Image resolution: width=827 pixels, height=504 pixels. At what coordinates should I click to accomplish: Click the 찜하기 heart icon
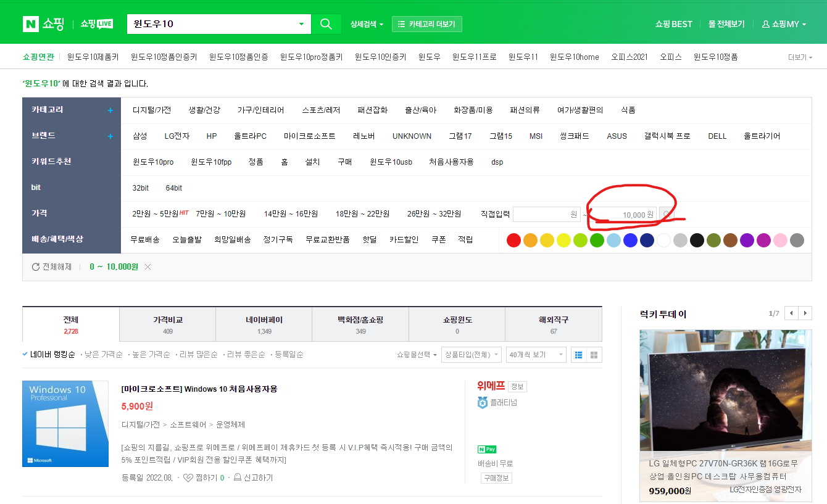pyautogui.click(x=188, y=478)
